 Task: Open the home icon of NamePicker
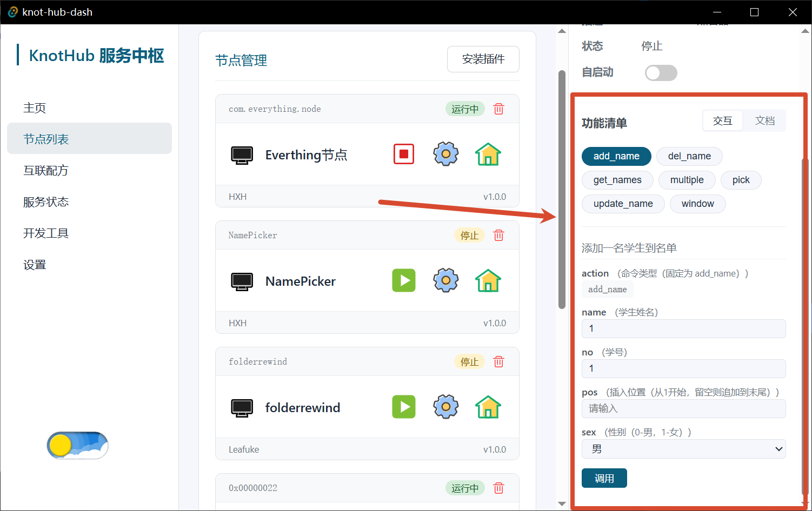488,280
